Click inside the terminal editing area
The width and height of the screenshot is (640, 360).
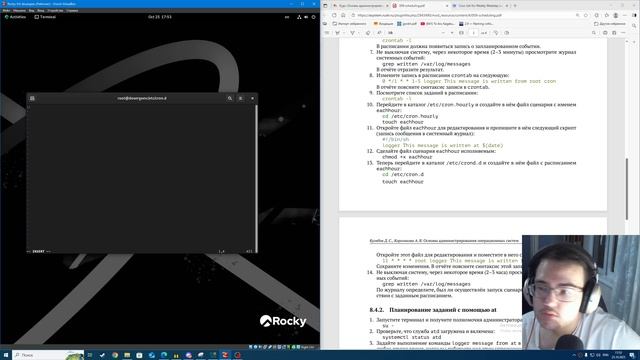(141, 178)
